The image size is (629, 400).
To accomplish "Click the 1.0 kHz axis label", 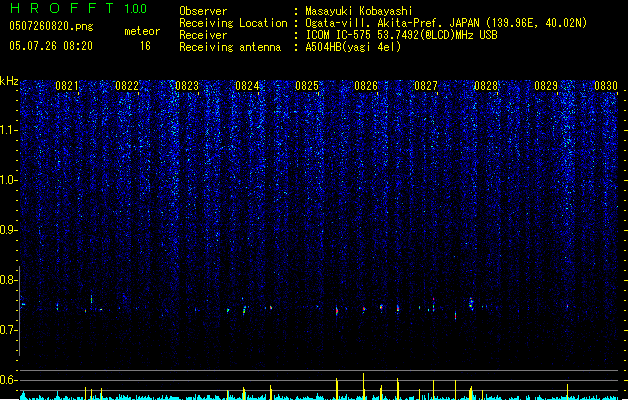I will click(x=9, y=180).
